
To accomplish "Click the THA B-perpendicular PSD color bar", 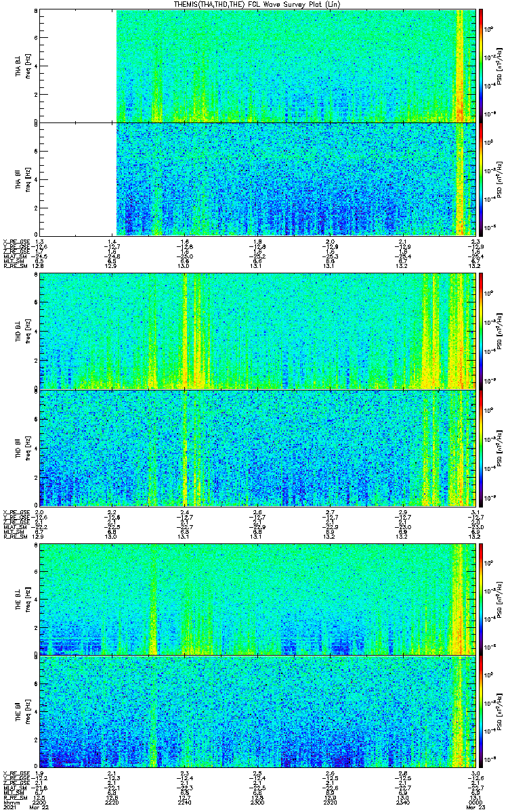I will [x=481, y=66].
